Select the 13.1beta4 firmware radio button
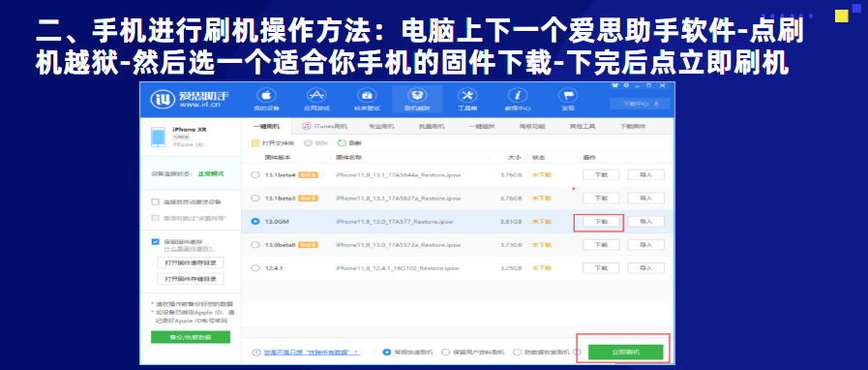Viewport: 868px width, 370px height. pos(255,175)
